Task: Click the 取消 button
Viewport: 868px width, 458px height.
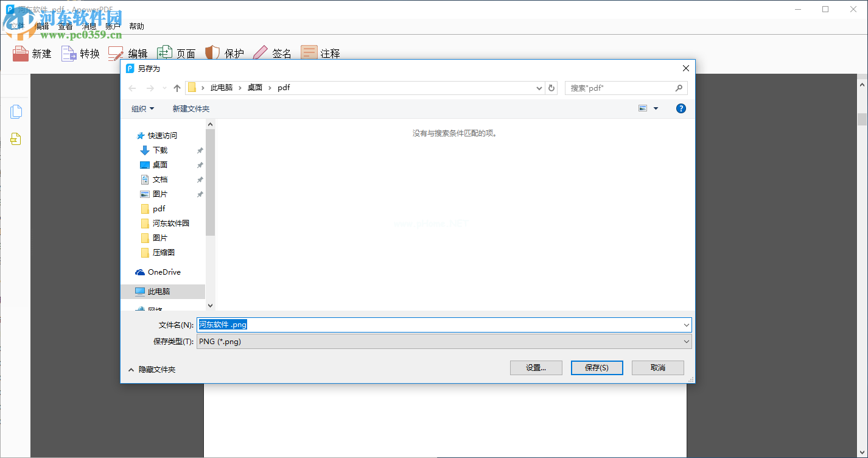Action: click(x=658, y=368)
